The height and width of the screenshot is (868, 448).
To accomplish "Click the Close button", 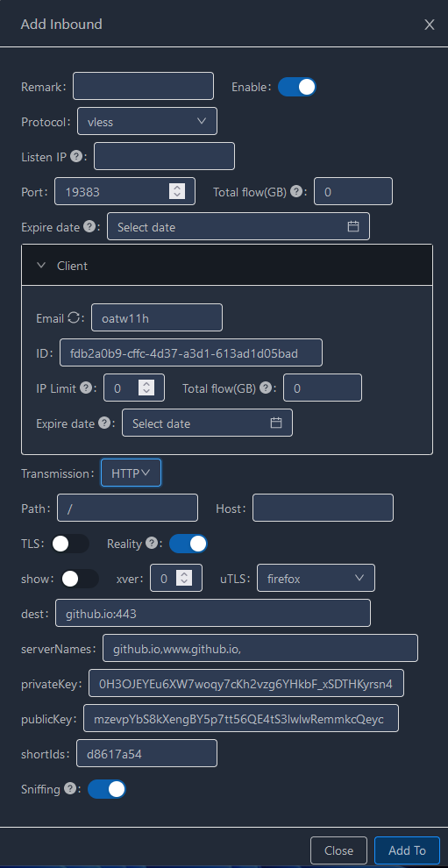I will [x=339, y=850].
